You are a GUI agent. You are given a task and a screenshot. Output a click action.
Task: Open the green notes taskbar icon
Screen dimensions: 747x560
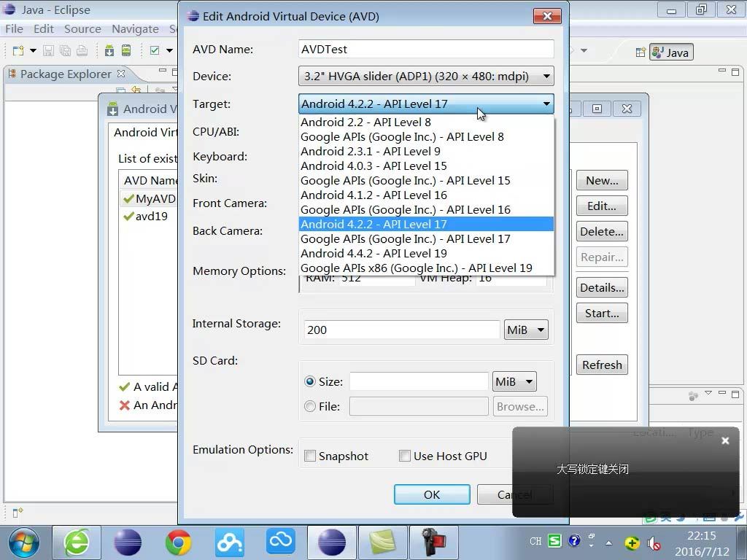tap(382, 542)
